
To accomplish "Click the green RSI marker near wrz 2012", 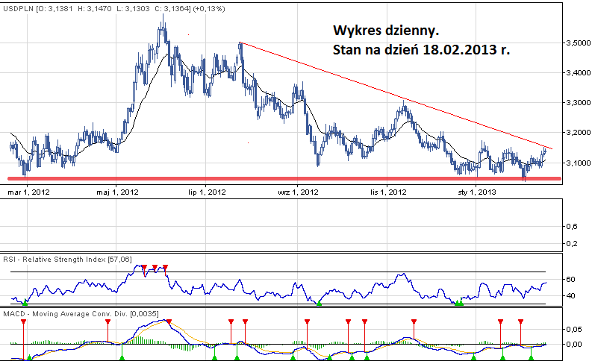I will tap(319, 303).
